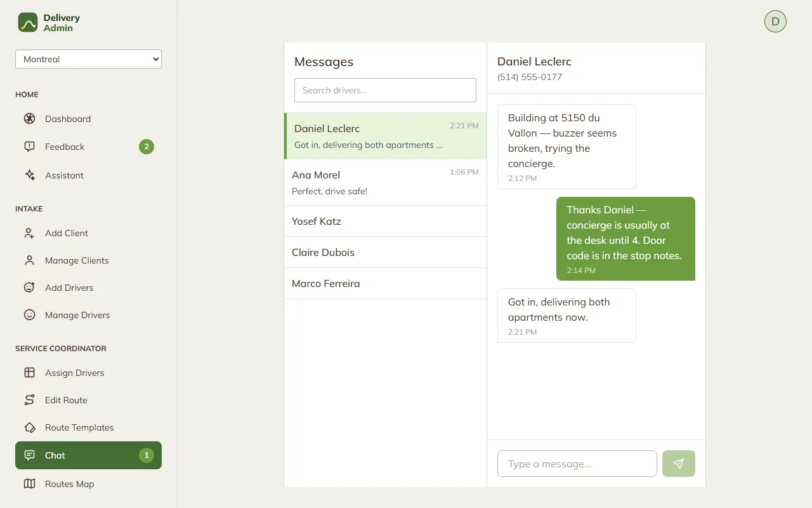Screen dimensions: 812x508
Task: Go to the Add Client label
Action: coord(67,233)
